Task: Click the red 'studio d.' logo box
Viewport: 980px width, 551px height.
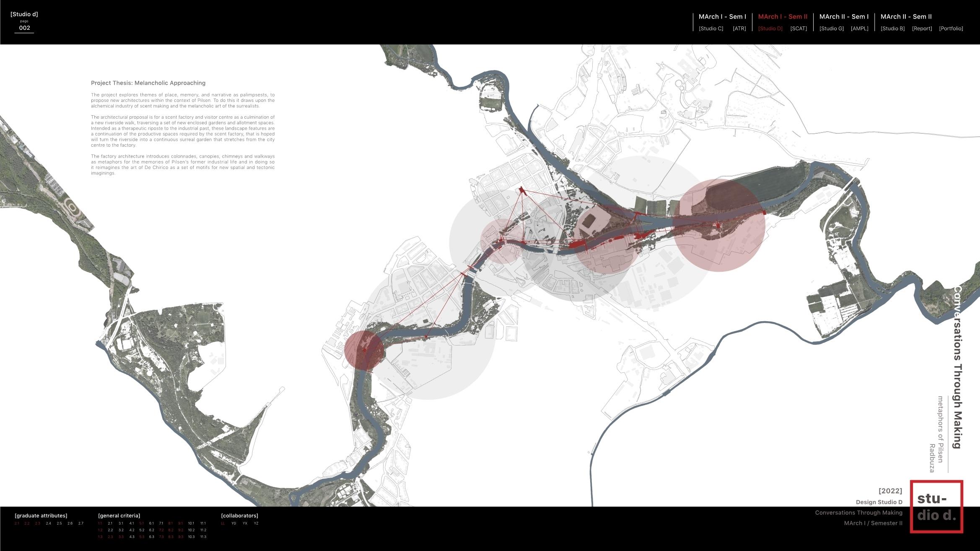Action: click(936, 507)
